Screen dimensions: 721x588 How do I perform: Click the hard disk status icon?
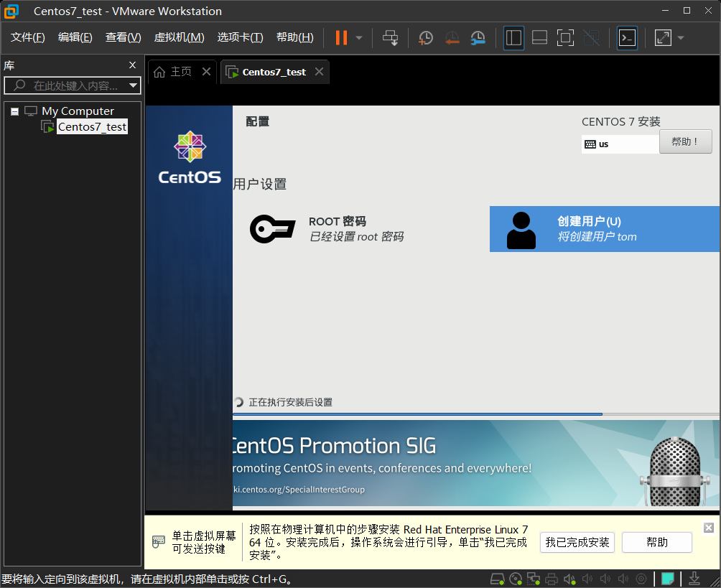(x=497, y=579)
